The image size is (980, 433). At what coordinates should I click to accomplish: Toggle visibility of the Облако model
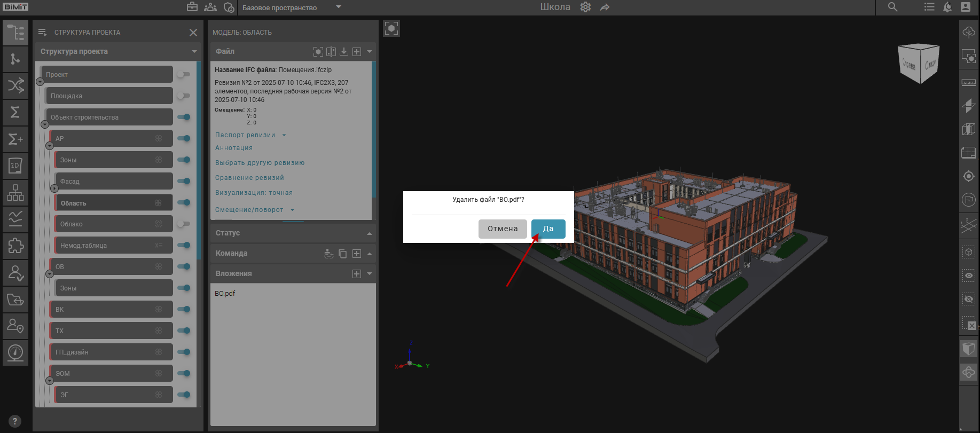coord(183,224)
